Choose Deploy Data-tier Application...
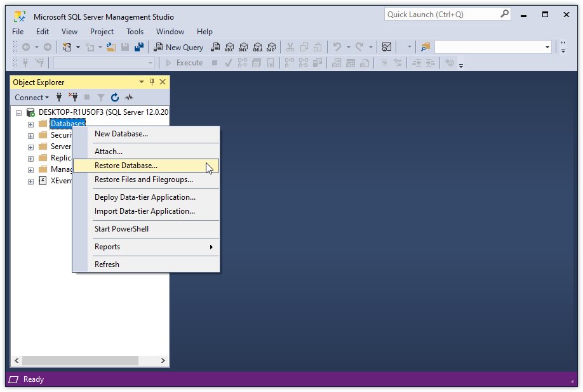 (x=146, y=197)
